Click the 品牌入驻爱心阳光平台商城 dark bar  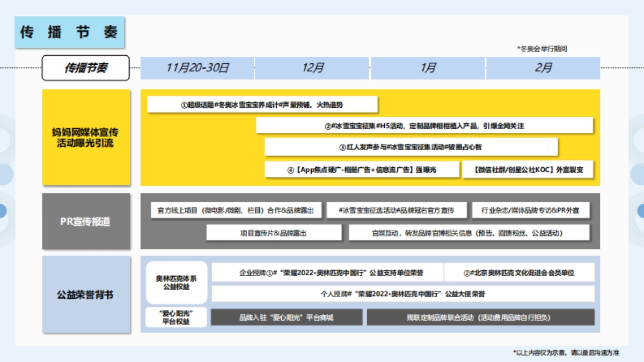coord(287,317)
